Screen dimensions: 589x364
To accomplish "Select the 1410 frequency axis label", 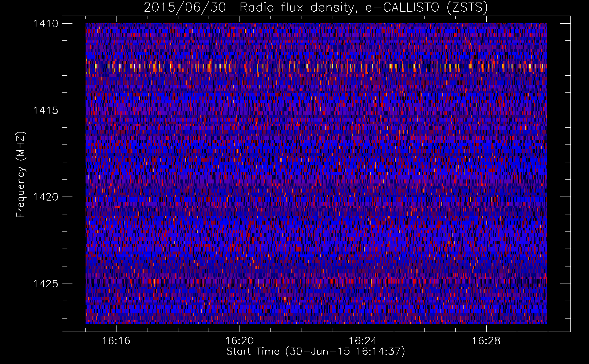I will tap(46, 24).
